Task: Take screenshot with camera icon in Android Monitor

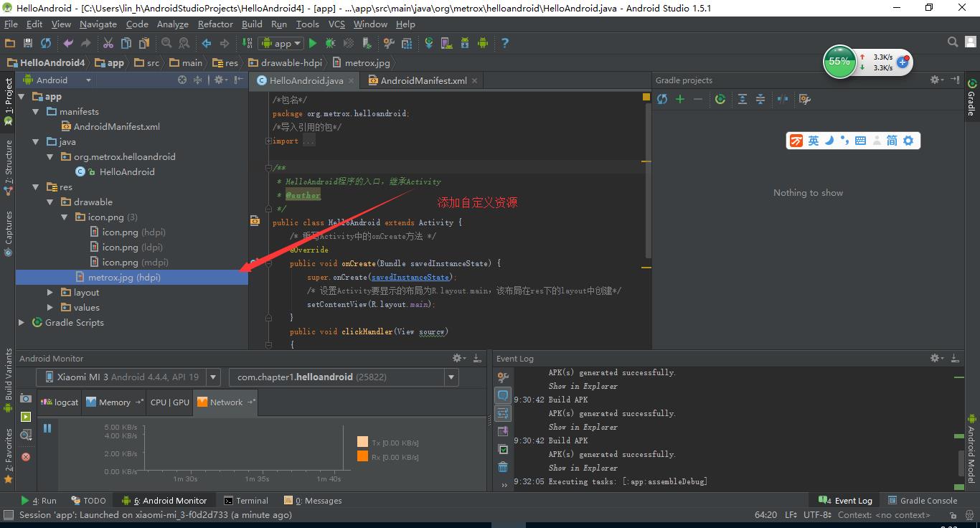Action: click(26, 398)
